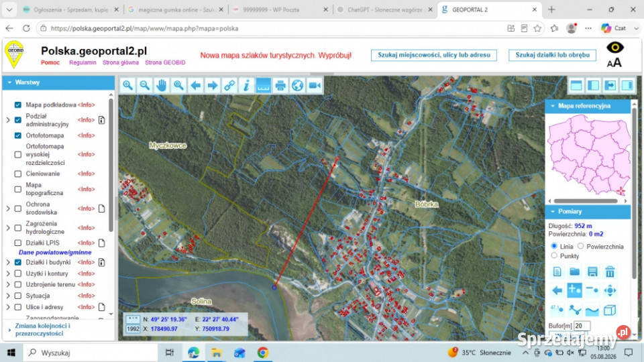Uncheck Działki i budynki layer

[17, 262]
